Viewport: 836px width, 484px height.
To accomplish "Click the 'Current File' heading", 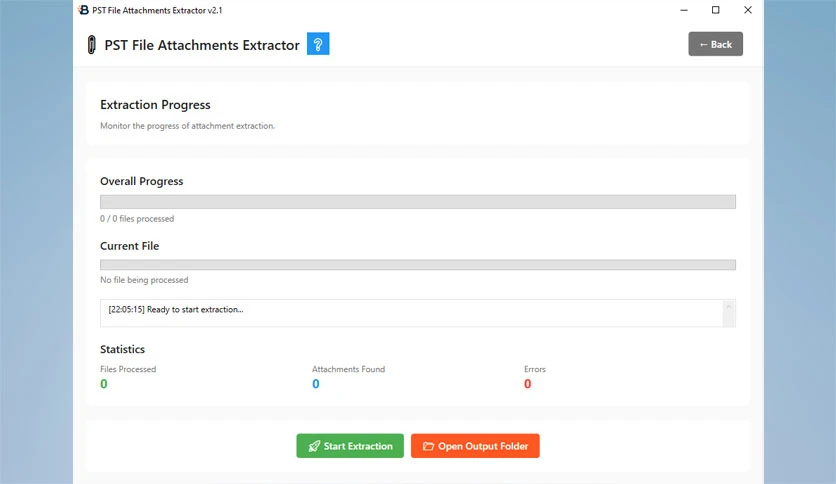I will (x=130, y=246).
